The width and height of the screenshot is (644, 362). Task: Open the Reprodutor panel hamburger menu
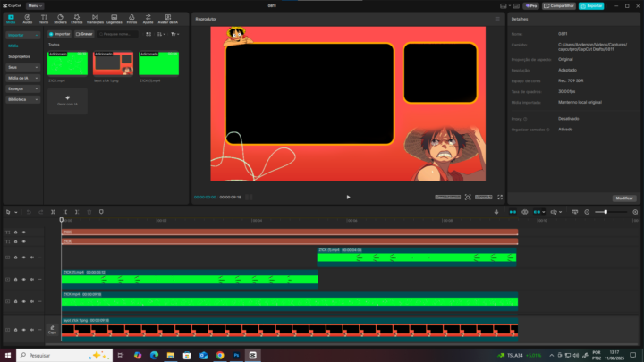click(497, 19)
